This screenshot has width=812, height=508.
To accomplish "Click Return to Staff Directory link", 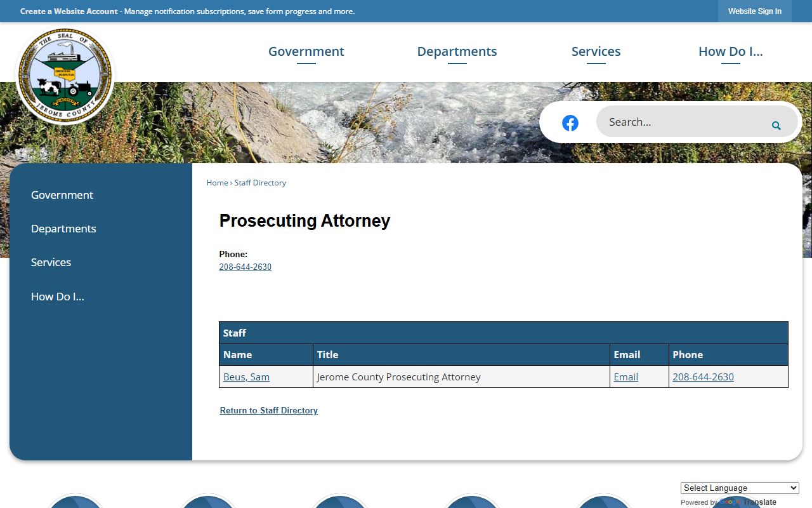I will 269,411.
